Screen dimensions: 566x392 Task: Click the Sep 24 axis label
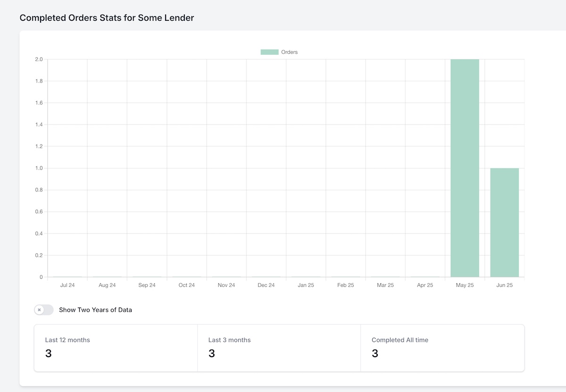coord(147,285)
